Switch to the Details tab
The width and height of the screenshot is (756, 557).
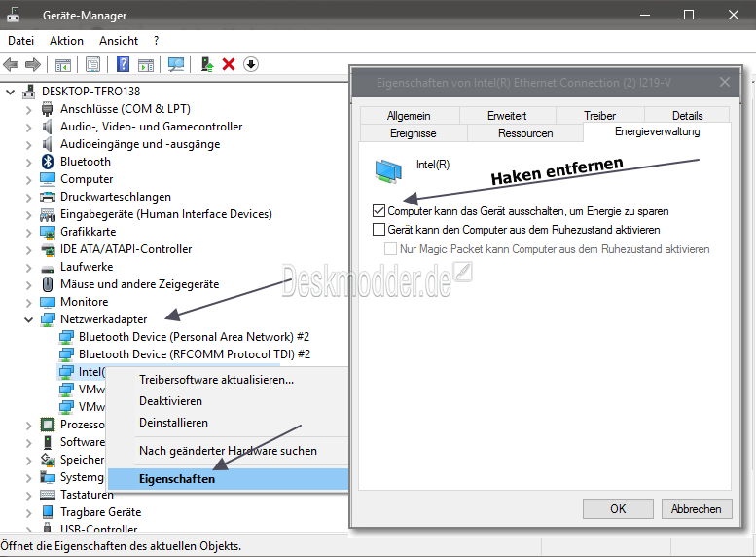coord(688,116)
